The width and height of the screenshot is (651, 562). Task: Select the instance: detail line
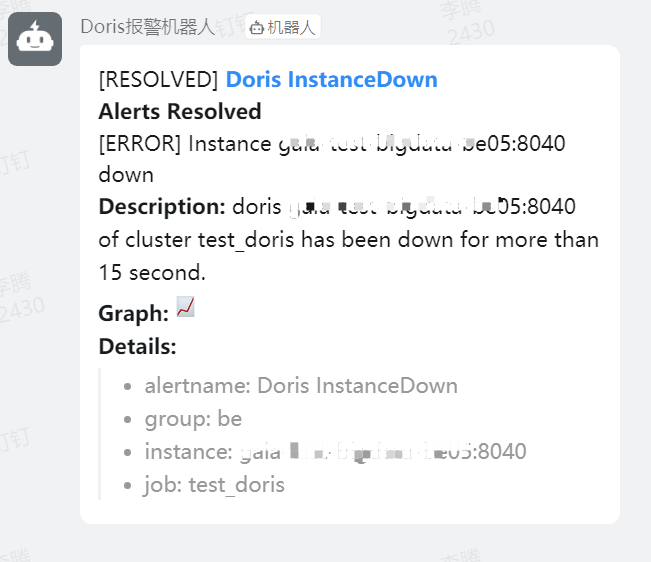[x=335, y=452]
